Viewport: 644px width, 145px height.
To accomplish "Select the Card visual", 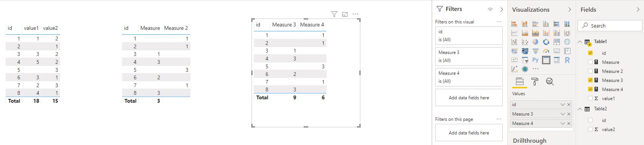I will (557, 51).
